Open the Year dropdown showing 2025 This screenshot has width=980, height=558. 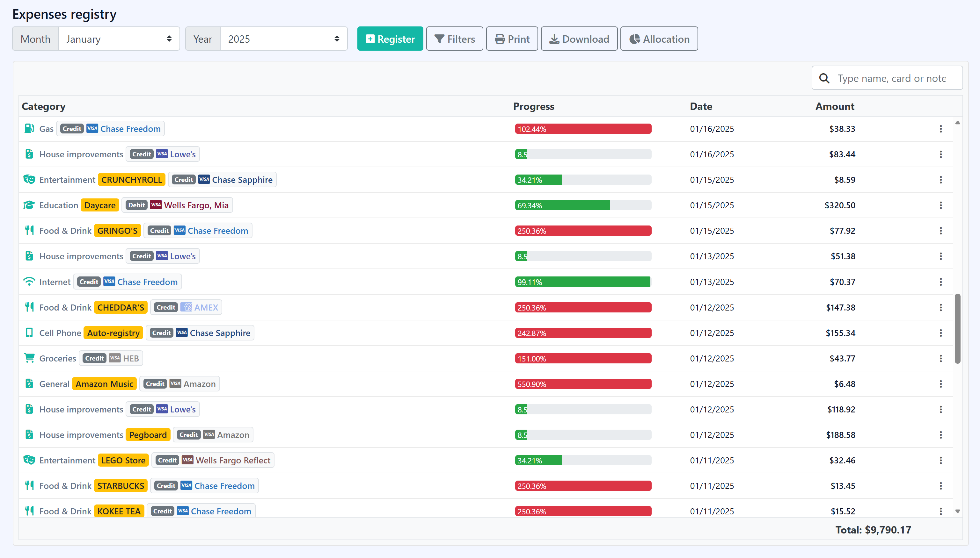(x=283, y=39)
